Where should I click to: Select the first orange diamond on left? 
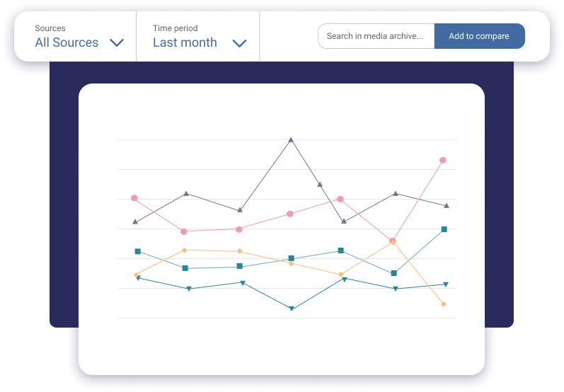(x=136, y=275)
